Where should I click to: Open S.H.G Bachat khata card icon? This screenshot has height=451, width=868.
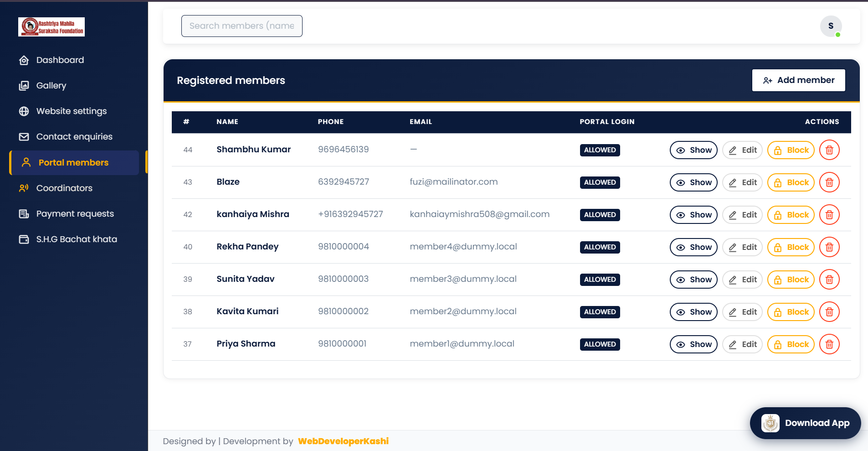(x=24, y=239)
